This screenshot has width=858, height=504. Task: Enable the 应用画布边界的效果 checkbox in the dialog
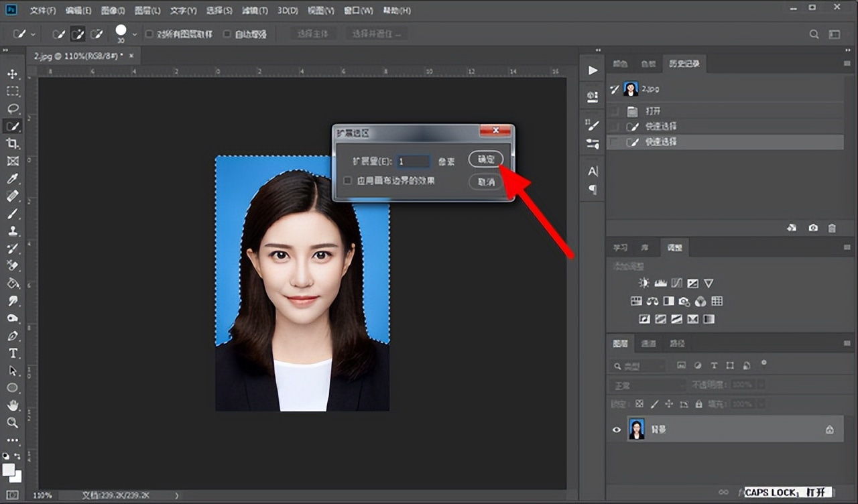tap(347, 180)
